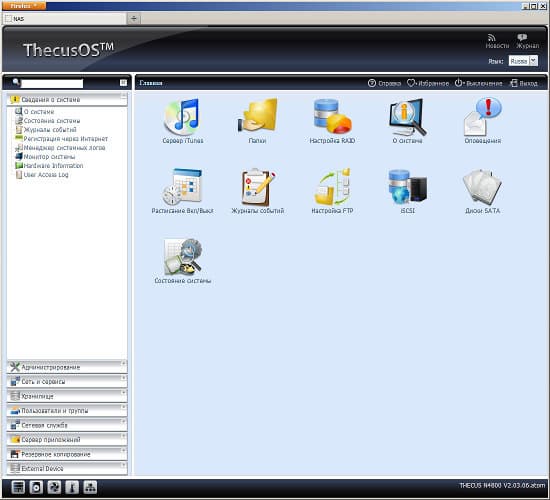Open Настройка FTP icon

point(332,187)
